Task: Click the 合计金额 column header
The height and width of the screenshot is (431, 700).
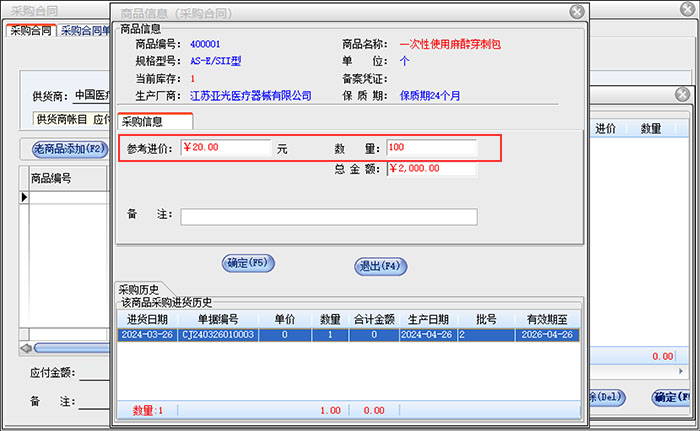Action: 374,319
